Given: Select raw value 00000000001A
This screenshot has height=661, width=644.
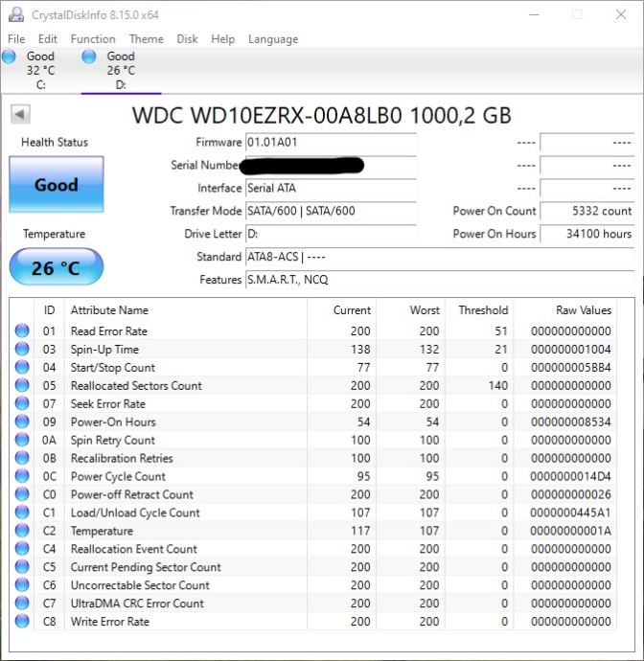Looking at the screenshot, I should coord(570,531).
